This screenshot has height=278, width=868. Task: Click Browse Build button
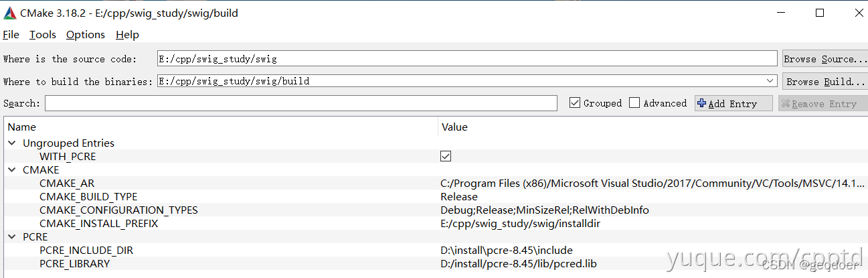825,82
